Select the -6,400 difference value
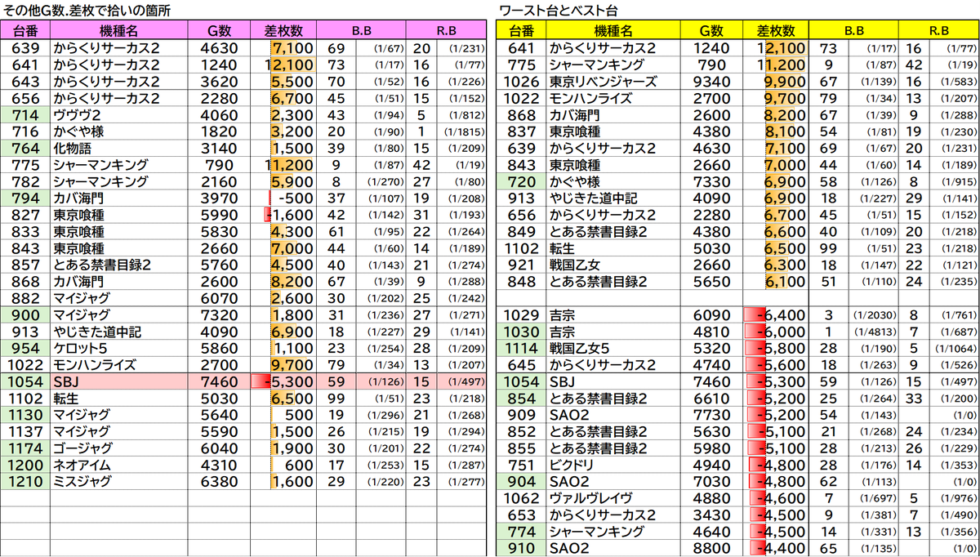The image size is (980, 557). pyautogui.click(x=776, y=315)
